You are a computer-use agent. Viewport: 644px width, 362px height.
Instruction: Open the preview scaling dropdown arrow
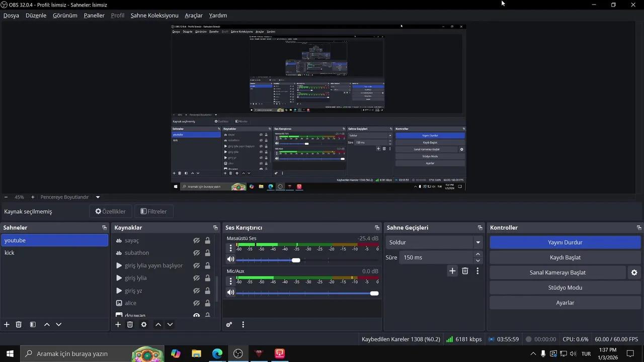pos(98,197)
